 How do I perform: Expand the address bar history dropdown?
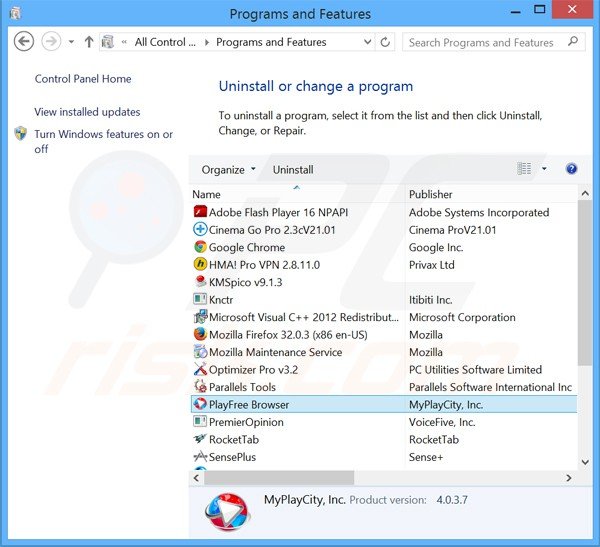367,42
